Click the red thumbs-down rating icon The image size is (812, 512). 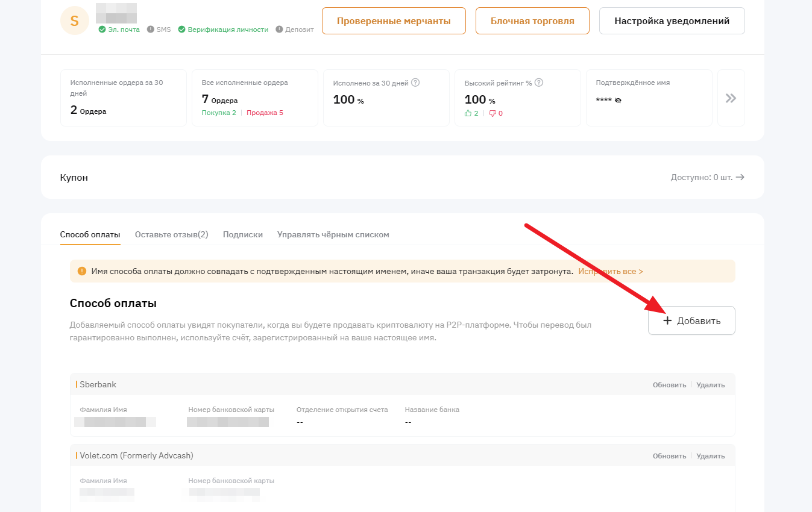pos(492,113)
